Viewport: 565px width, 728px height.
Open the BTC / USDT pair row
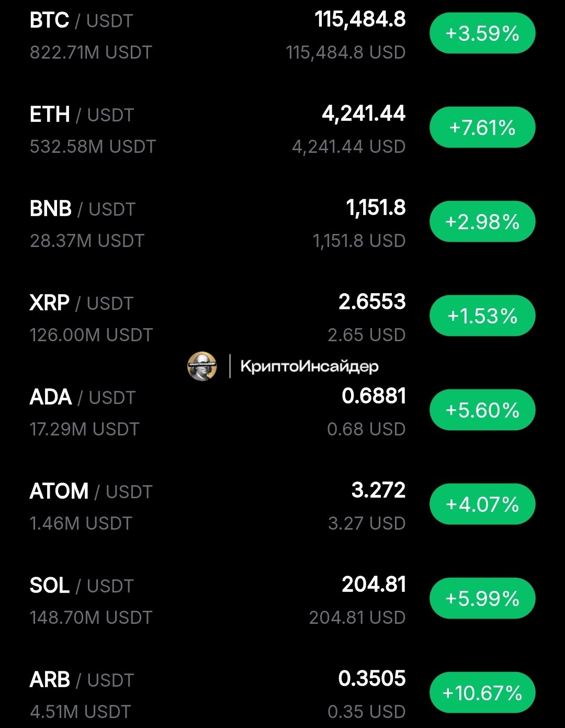tap(82, 21)
